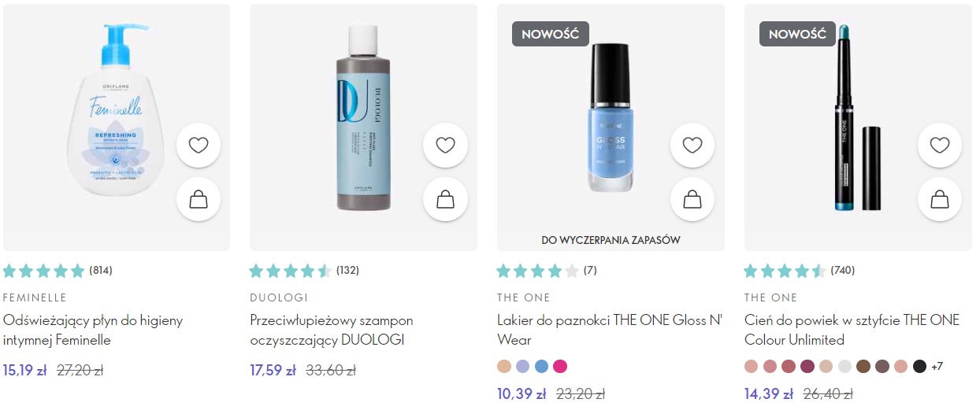Screen dimensions: 980x410
Task: Wishlist the Colour Unlimited eyeshadow stick
Action: point(940,146)
